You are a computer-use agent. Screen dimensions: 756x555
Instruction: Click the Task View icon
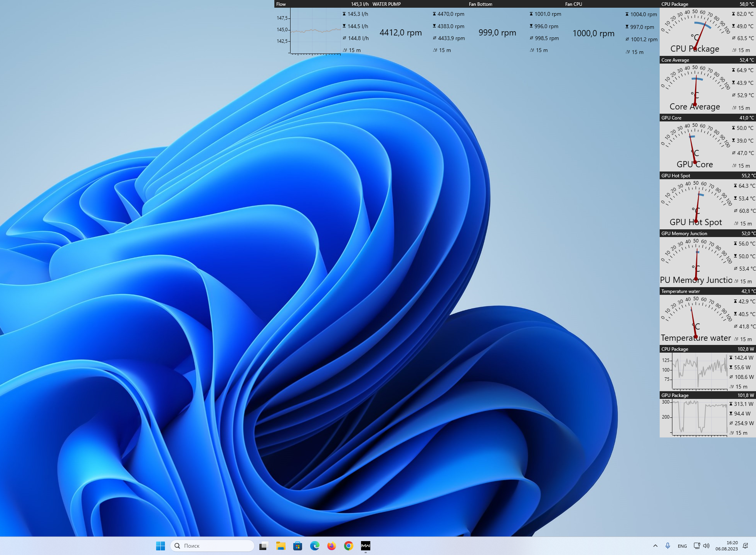click(263, 546)
